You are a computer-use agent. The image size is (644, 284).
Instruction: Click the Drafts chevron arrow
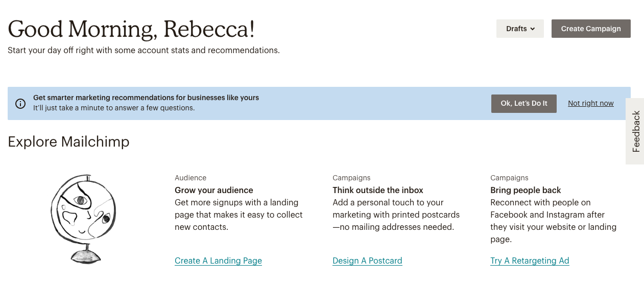(533, 29)
